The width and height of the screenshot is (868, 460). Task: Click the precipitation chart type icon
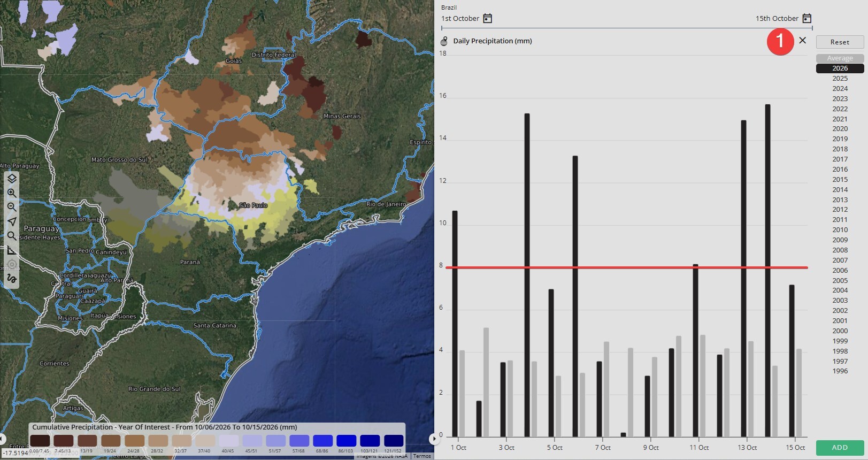(444, 41)
